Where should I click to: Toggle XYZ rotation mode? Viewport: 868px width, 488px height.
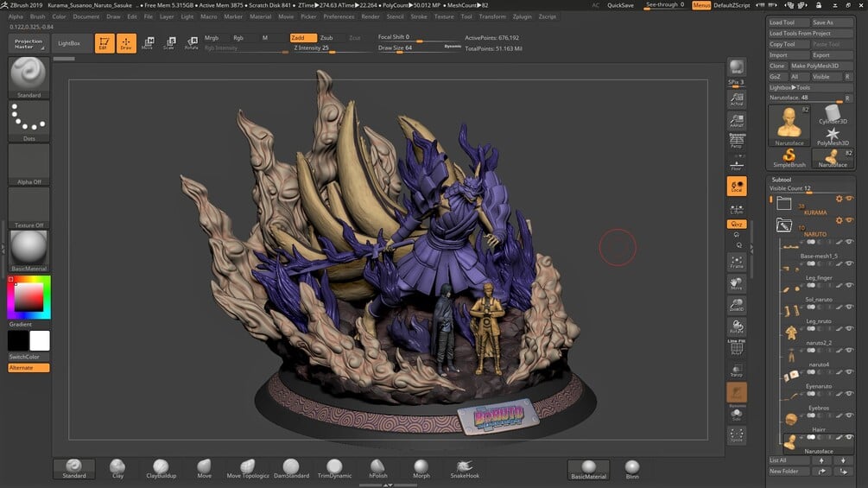click(x=737, y=224)
